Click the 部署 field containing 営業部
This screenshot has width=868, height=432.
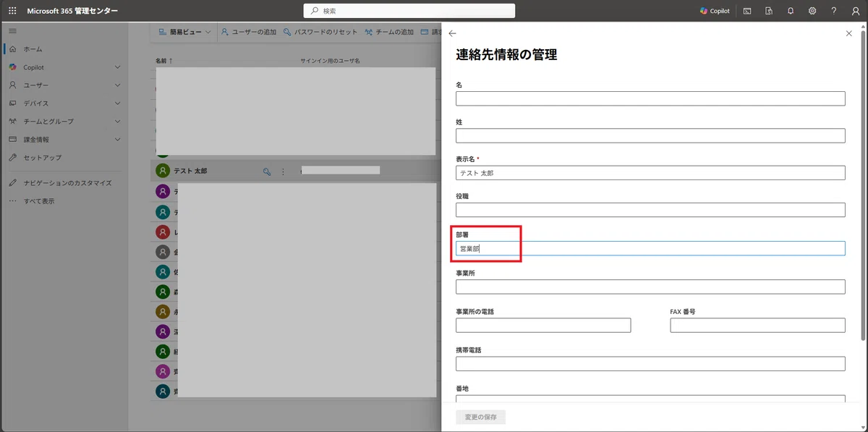pos(650,248)
